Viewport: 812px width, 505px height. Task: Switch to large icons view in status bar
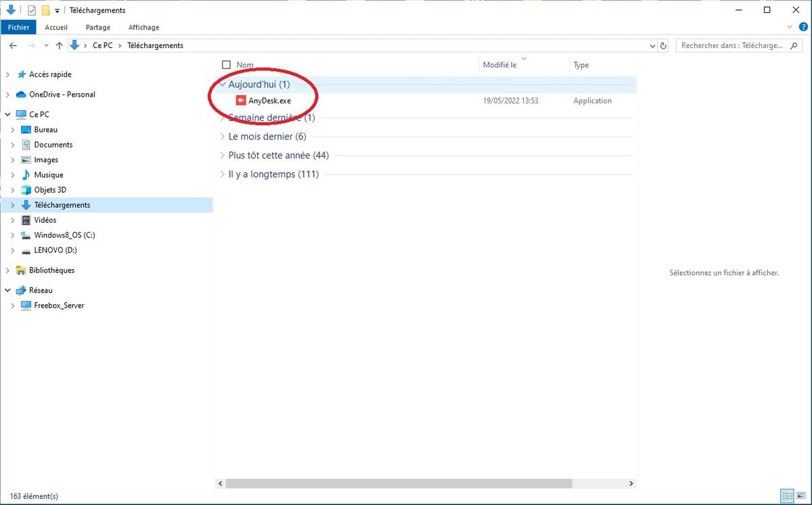click(x=800, y=496)
